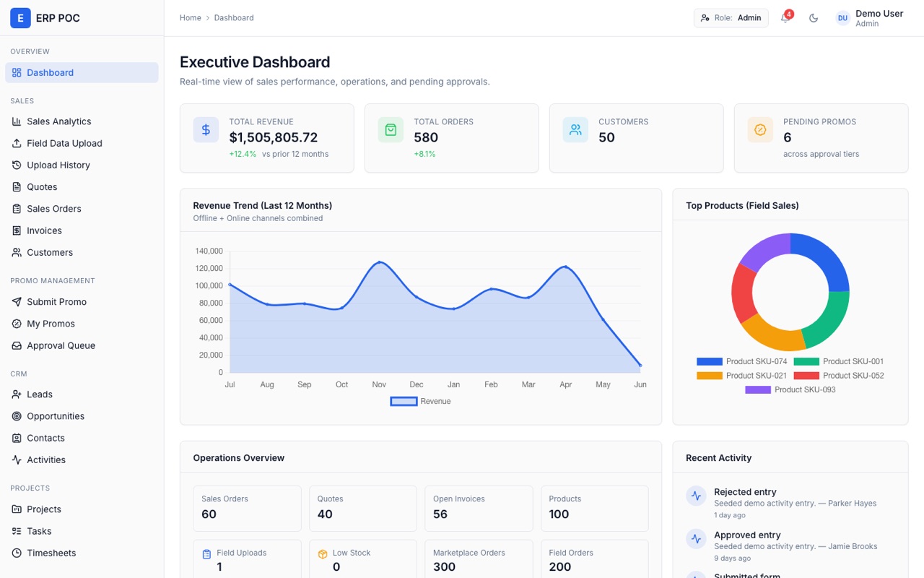Toggle Product SKU-052 red legend entry

(x=838, y=376)
